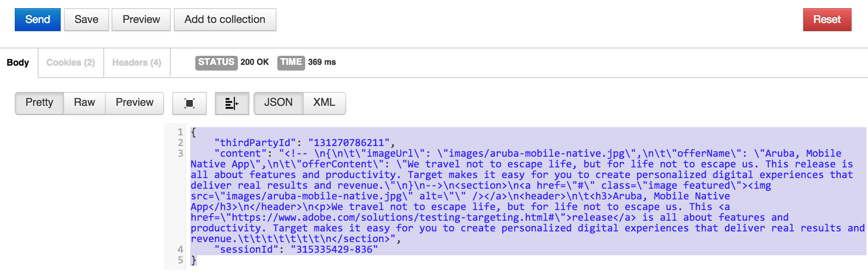The image size is (868, 279).
Task: Open the Headers (4) tab
Action: (x=137, y=62)
